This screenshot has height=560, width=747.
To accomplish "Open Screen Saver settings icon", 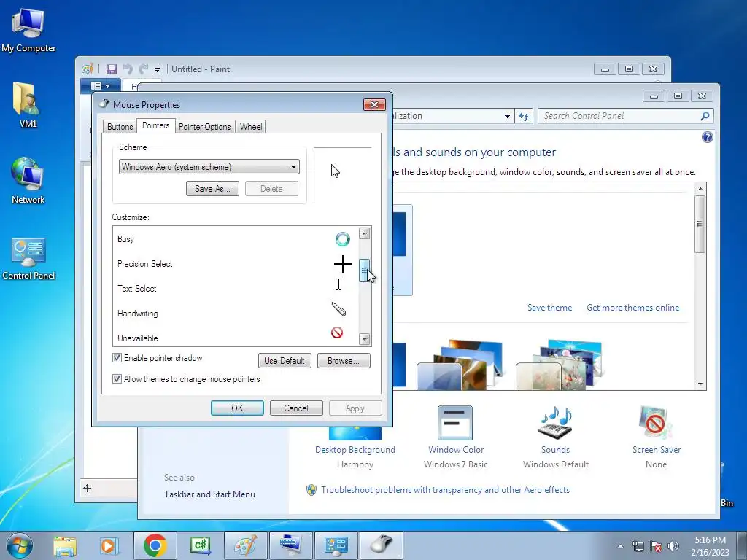I will (656, 423).
